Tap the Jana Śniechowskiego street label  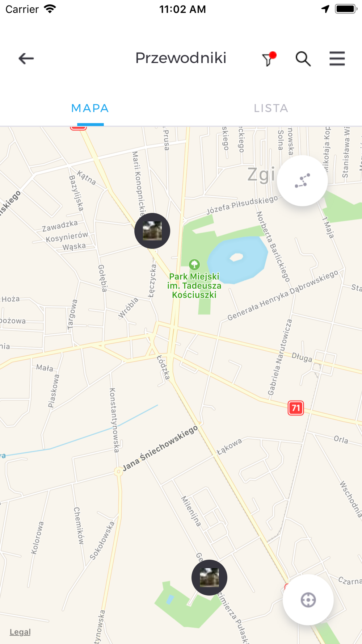(x=160, y=448)
